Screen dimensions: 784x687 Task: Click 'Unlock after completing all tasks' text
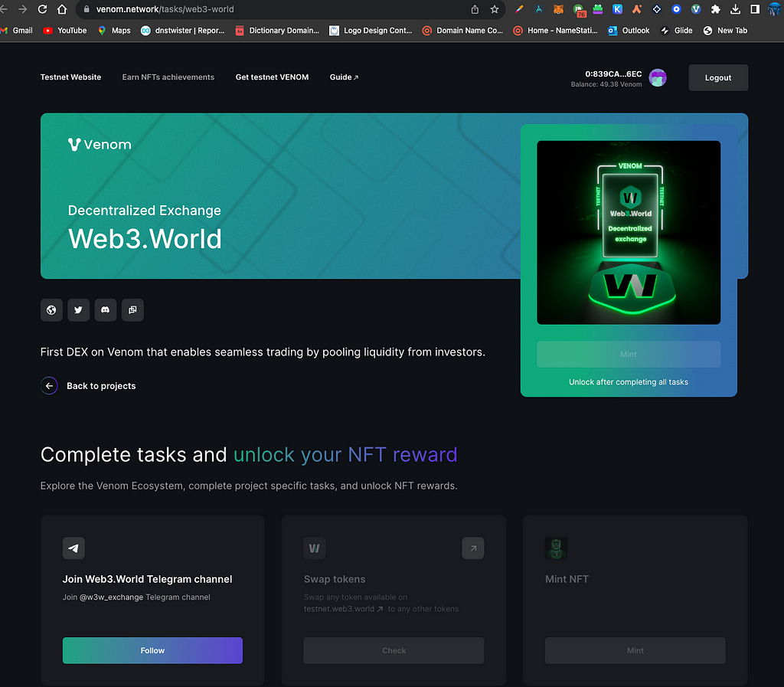tap(629, 382)
